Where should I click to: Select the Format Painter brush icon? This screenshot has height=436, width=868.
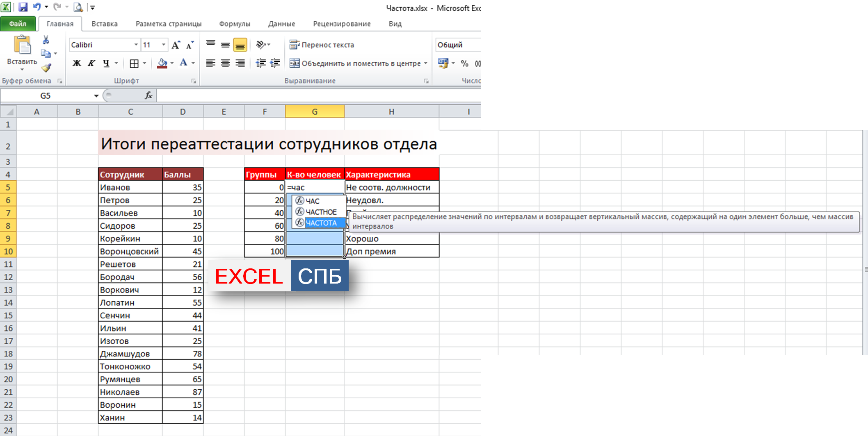[46, 68]
